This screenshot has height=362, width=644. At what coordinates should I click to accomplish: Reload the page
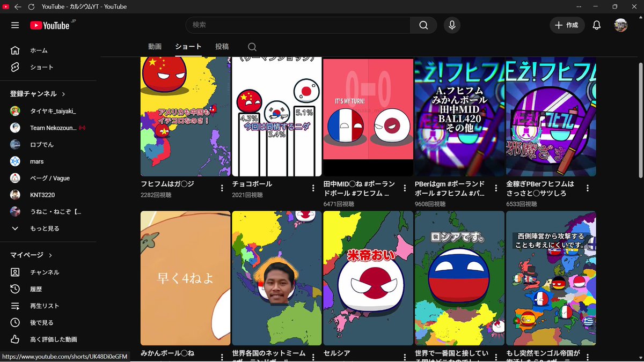coord(31,6)
